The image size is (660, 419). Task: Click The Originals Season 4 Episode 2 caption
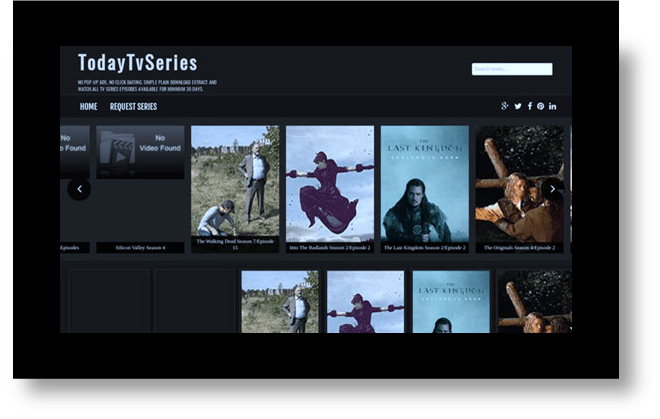pos(519,248)
